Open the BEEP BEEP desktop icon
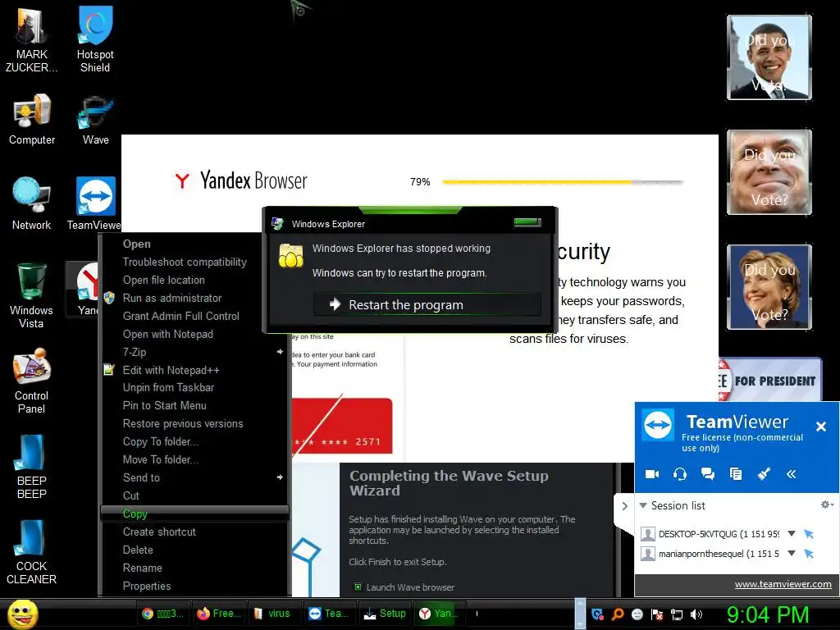 click(31, 466)
